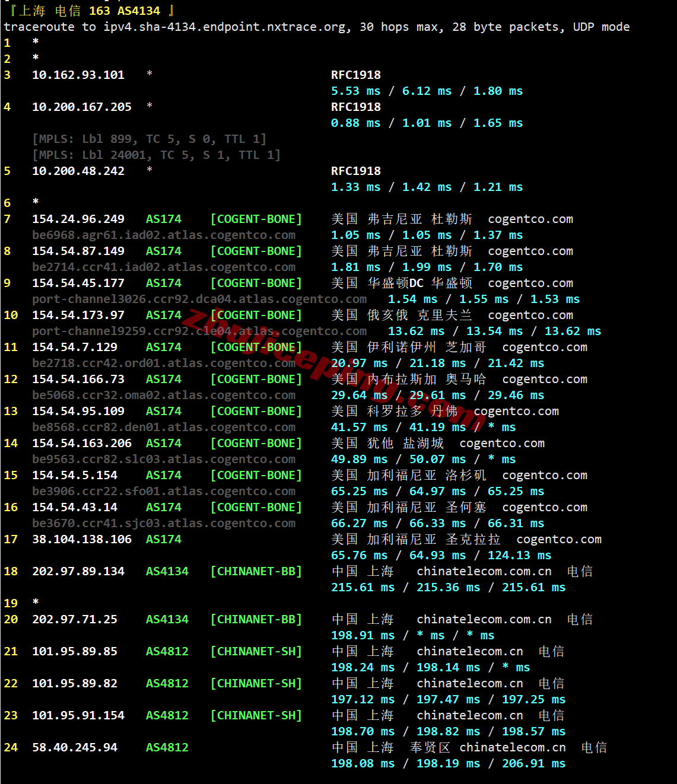Click latency 49.89 ms at hop 14

[x=360, y=459]
